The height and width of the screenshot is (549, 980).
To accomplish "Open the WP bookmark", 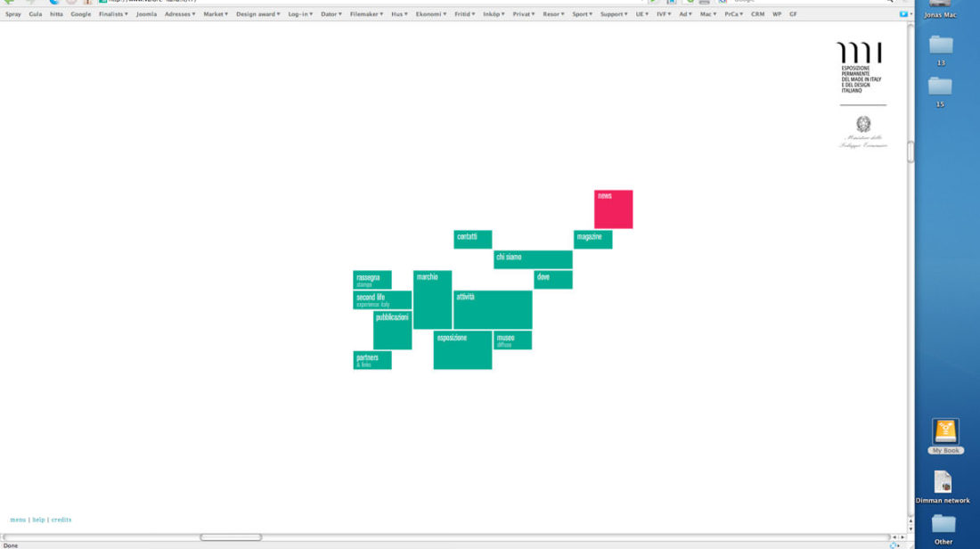I will pos(777,13).
